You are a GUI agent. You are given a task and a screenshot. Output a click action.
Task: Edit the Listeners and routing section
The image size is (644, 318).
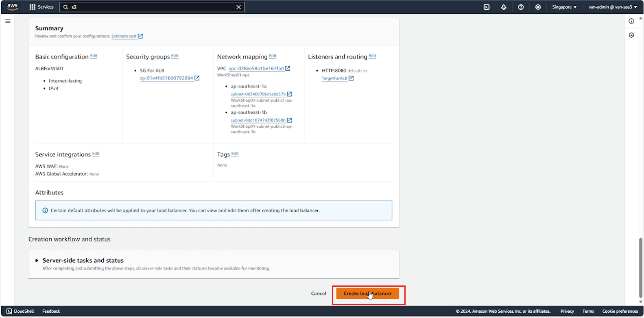click(x=372, y=56)
